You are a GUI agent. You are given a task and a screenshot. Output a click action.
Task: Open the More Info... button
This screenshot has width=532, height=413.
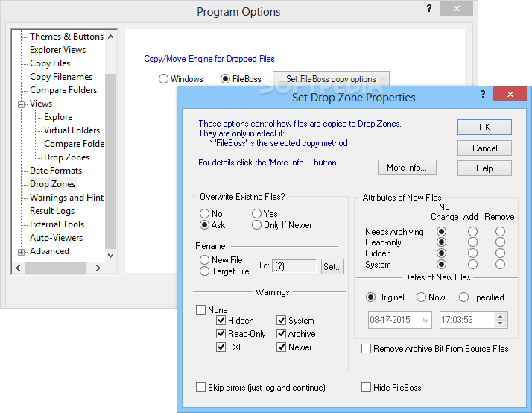pyautogui.click(x=407, y=167)
